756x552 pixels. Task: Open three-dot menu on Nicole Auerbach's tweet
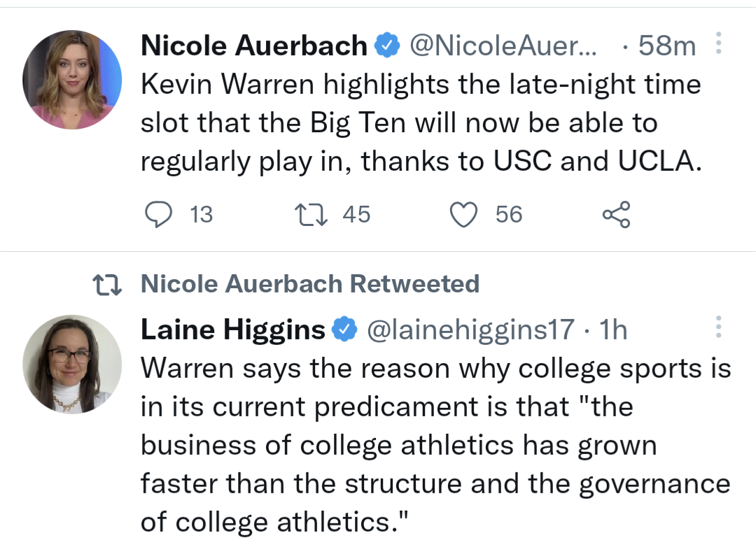[x=718, y=43]
